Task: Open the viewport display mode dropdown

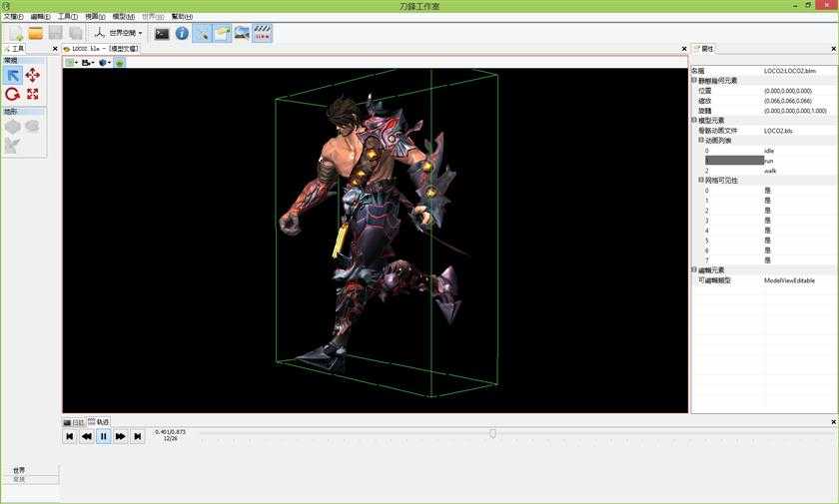Action: pyautogui.click(x=72, y=63)
